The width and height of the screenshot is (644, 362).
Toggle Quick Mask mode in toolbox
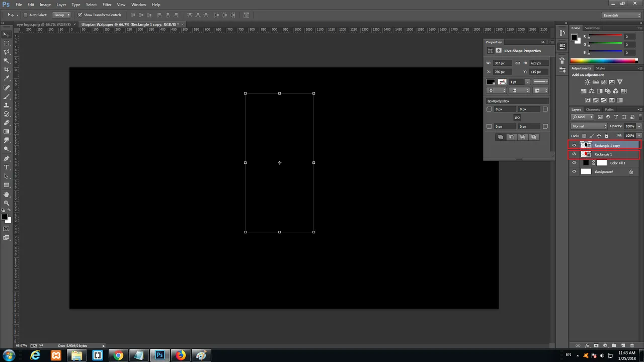click(7, 229)
